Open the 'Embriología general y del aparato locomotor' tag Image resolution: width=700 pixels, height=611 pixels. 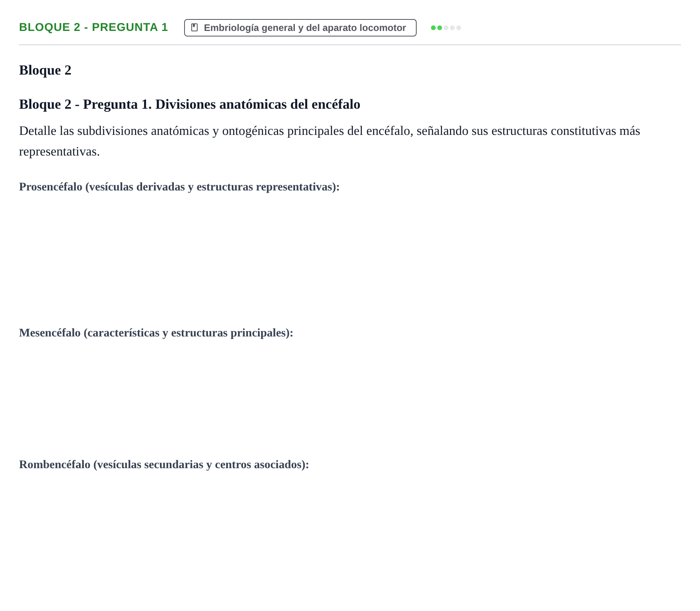click(300, 28)
